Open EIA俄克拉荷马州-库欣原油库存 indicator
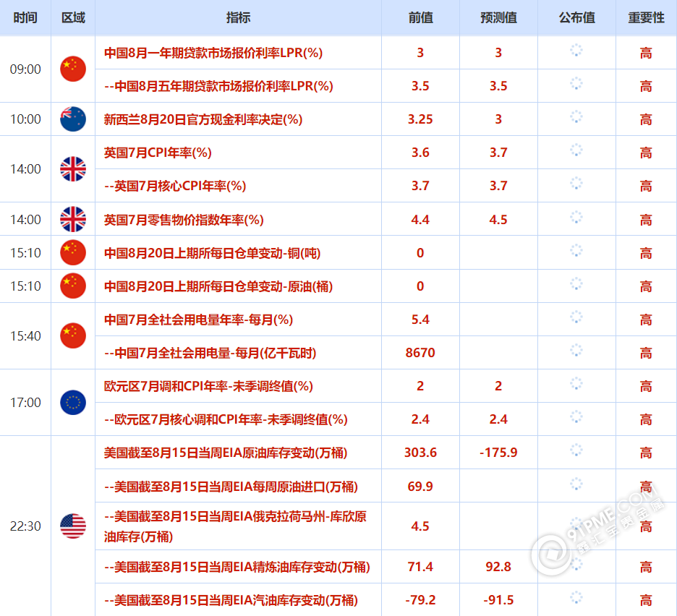 click(x=235, y=526)
